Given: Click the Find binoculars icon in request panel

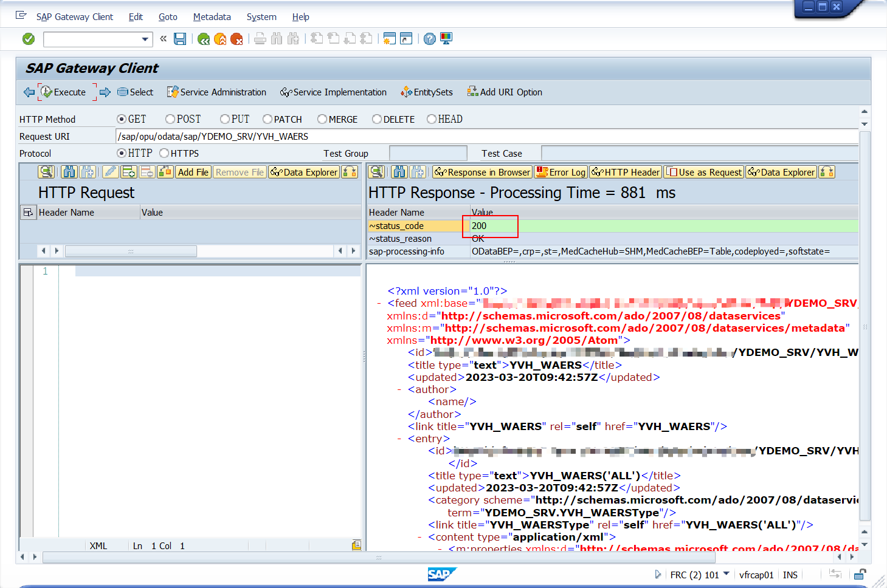Looking at the screenshot, I should coord(69,172).
